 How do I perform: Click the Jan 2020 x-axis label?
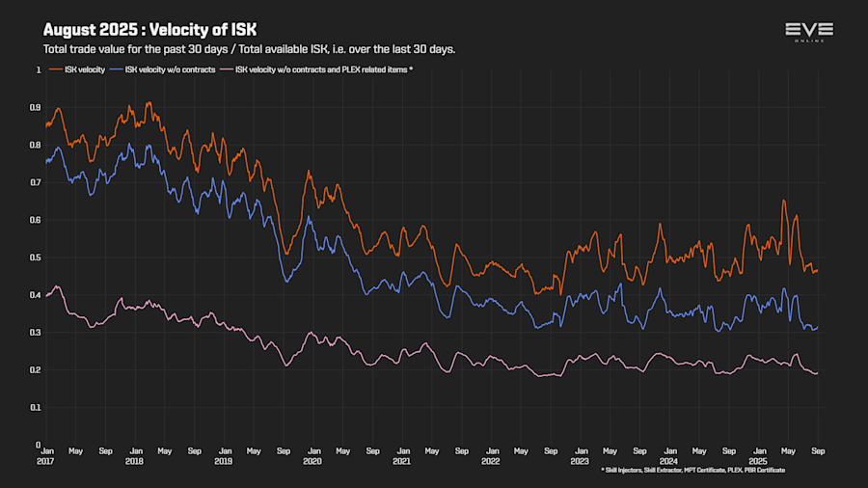pos(312,456)
